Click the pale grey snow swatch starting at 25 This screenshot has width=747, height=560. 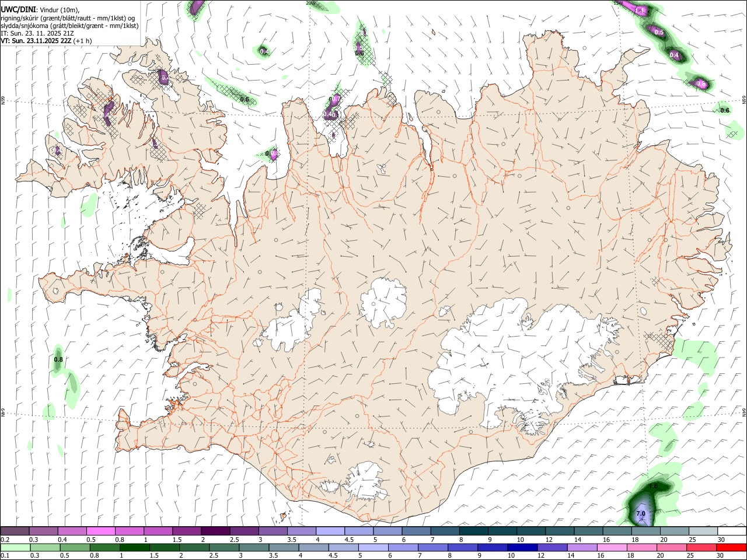click(702, 531)
